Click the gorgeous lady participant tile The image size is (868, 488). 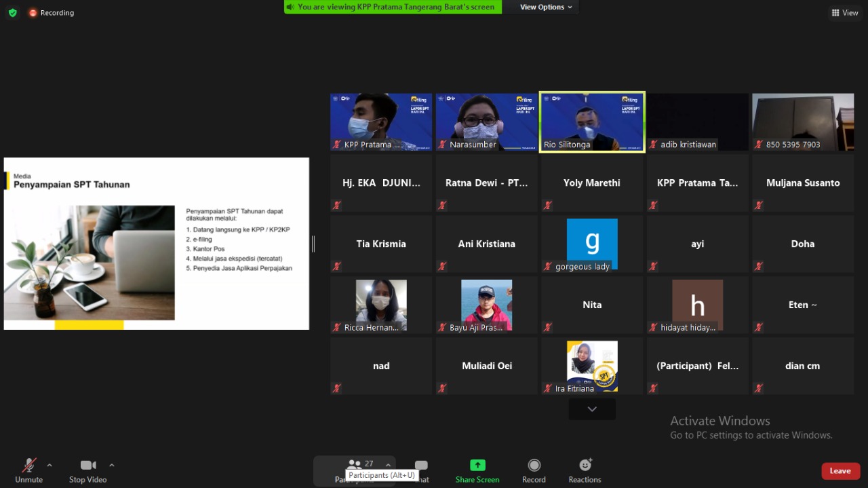(x=592, y=244)
